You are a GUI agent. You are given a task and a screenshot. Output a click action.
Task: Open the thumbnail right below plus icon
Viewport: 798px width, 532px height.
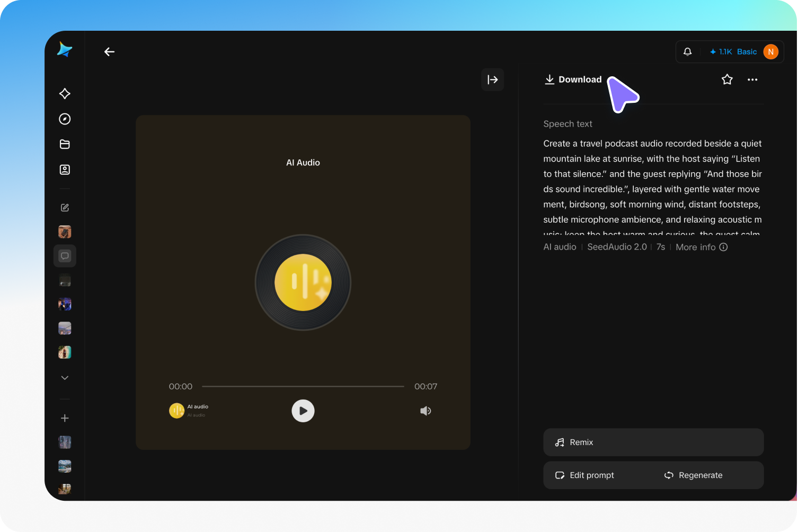click(x=65, y=442)
